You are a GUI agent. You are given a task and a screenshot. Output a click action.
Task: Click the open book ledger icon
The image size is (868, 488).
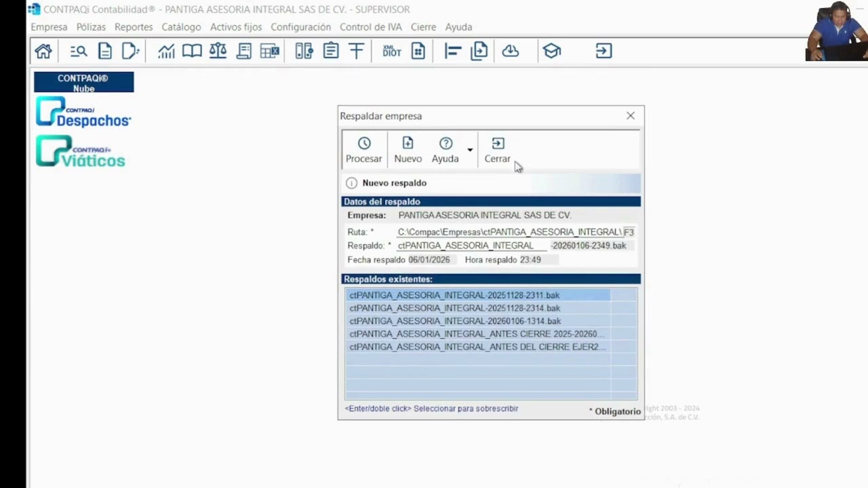coord(192,52)
